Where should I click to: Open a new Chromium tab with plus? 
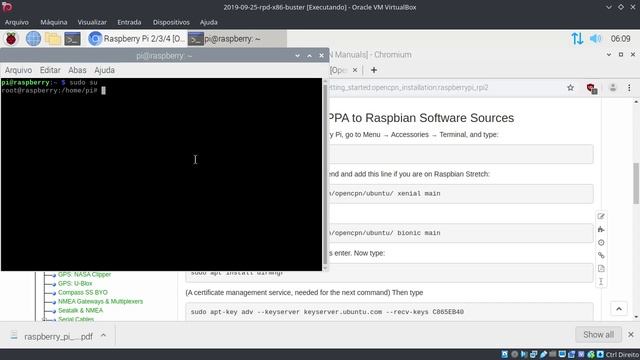373,70
